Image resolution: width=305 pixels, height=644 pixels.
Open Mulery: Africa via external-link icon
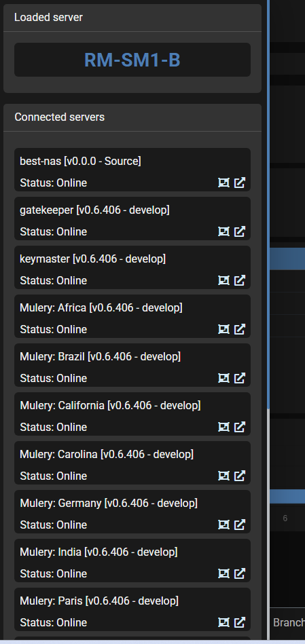240,329
